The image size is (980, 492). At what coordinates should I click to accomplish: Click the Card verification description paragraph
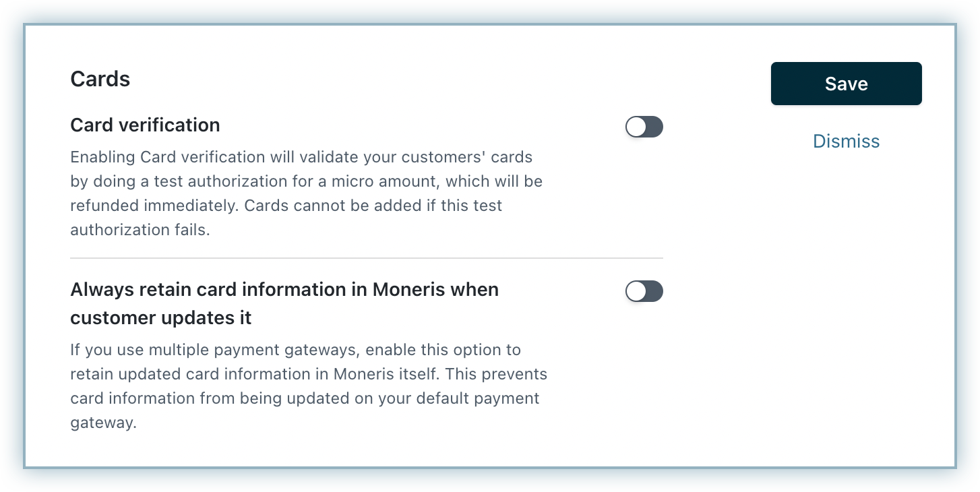point(307,193)
